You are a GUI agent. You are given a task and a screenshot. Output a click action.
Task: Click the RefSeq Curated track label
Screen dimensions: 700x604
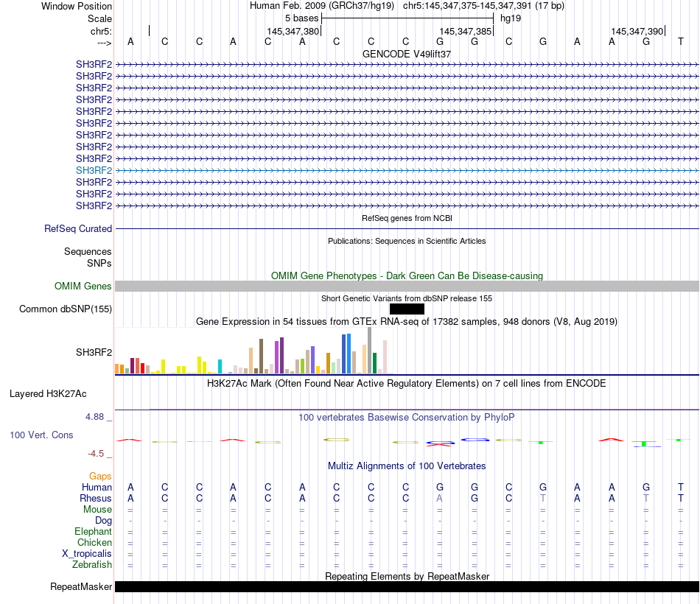click(x=77, y=228)
